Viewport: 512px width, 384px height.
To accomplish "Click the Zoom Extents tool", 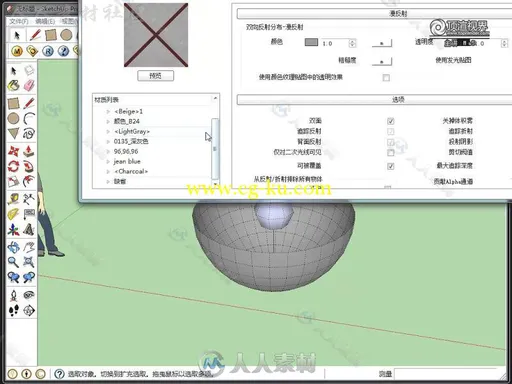I will (29, 262).
